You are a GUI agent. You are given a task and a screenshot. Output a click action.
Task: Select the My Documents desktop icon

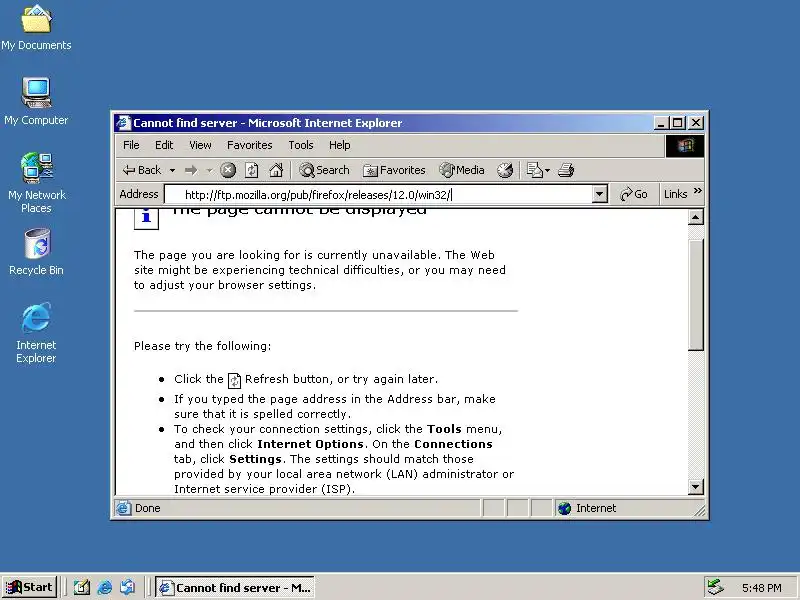click(36, 28)
